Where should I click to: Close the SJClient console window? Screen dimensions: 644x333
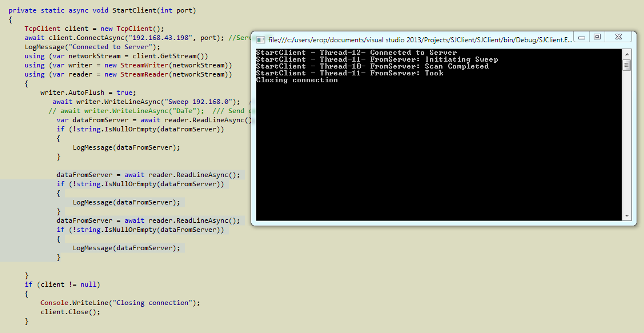click(618, 37)
